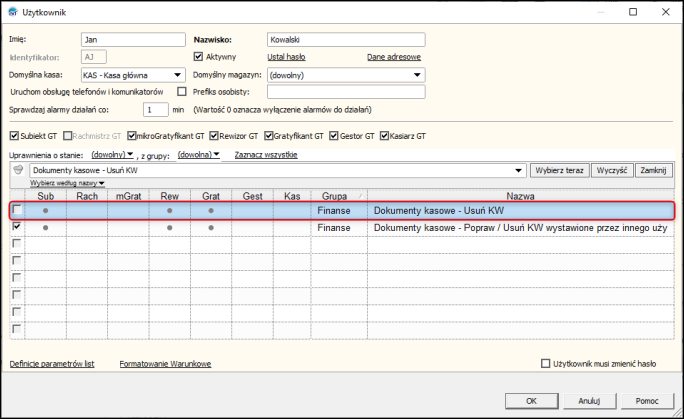
Task: Select the 'Popraw / Usuń KW wystawione' row text
Action: pos(520,228)
